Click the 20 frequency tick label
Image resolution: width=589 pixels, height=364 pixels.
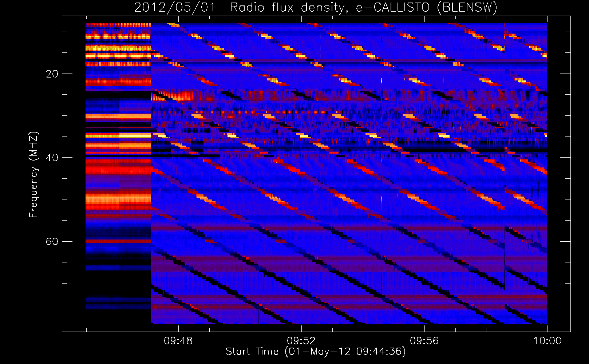click(52, 74)
